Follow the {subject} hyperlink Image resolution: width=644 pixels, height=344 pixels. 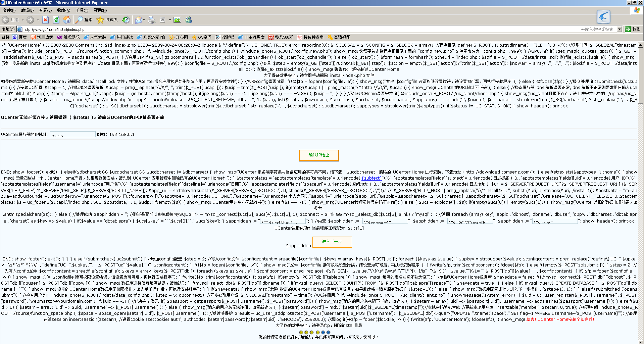click(371, 178)
